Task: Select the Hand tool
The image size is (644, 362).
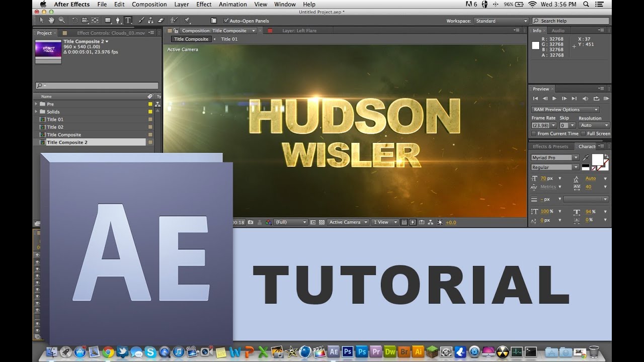Action: click(51, 21)
